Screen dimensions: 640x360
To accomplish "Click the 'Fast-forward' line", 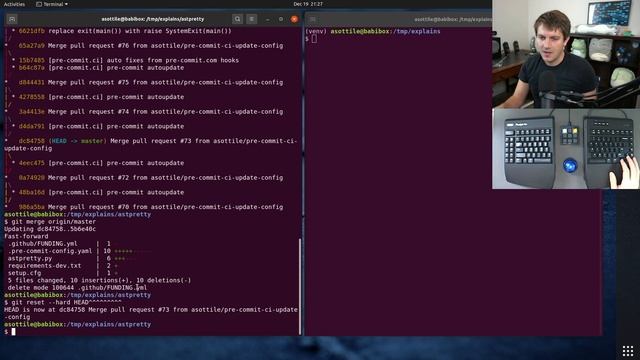I will click(x=26, y=237).
